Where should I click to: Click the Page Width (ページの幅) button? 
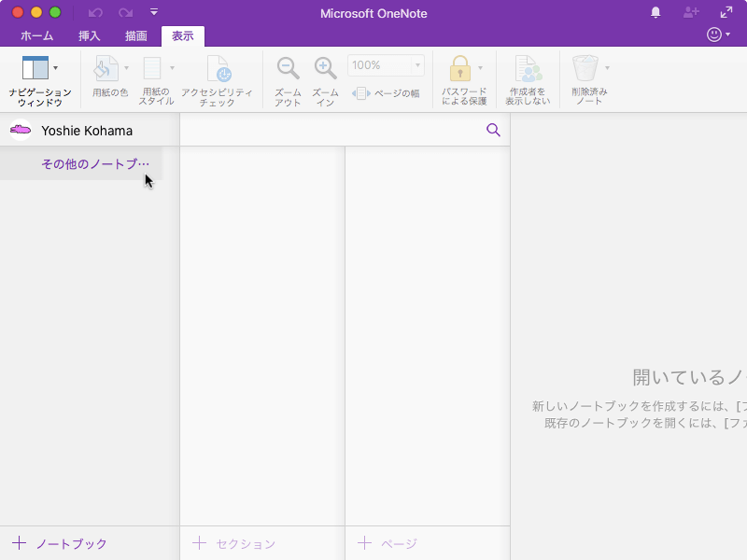386,93
